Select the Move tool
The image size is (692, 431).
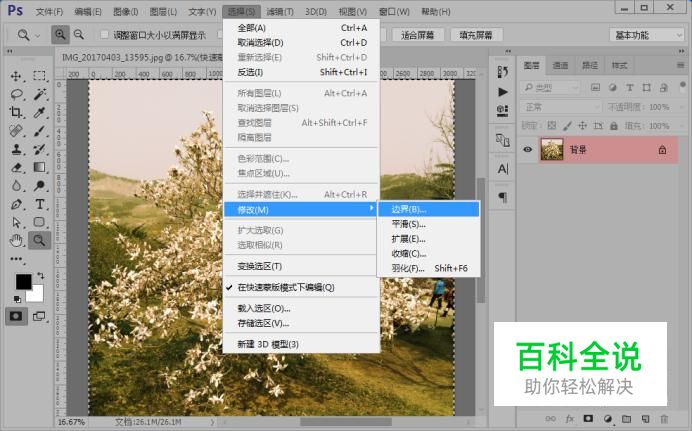tap(16, 76)
